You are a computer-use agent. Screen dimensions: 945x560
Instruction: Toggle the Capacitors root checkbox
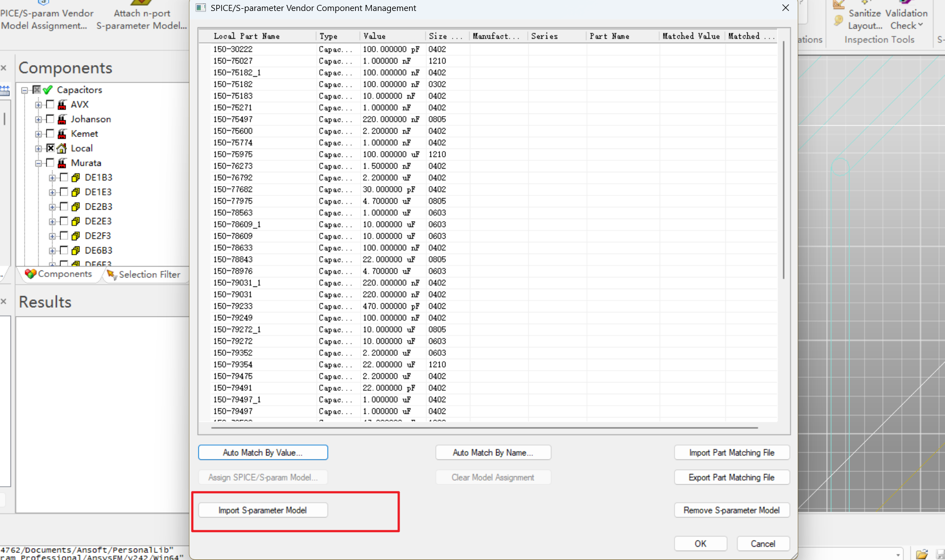[37, 90]
